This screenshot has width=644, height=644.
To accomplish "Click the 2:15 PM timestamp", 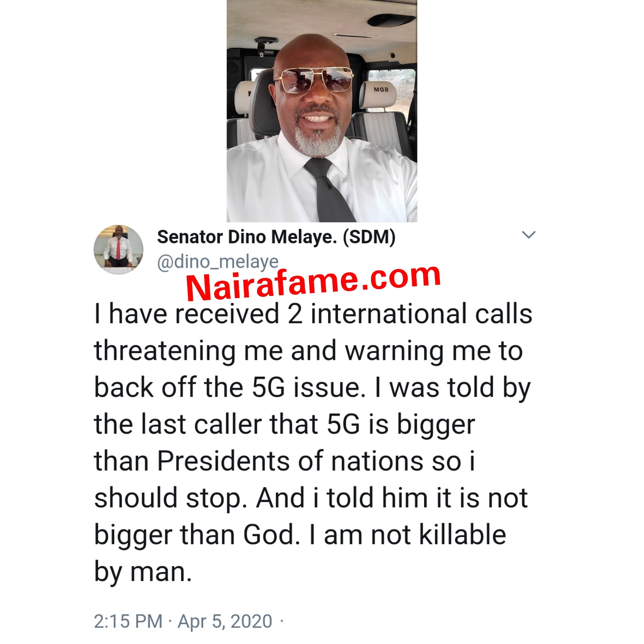I will coord(128,621).
